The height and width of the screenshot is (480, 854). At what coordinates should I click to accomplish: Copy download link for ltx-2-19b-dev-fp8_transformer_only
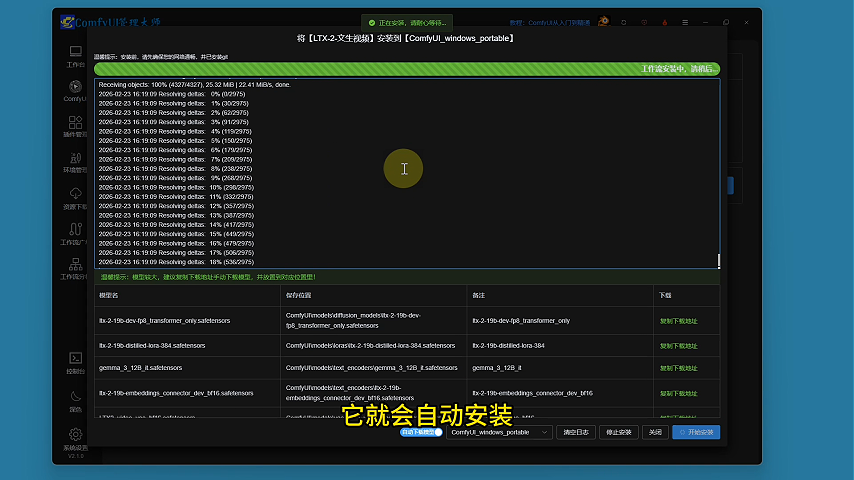coord(679,321)
